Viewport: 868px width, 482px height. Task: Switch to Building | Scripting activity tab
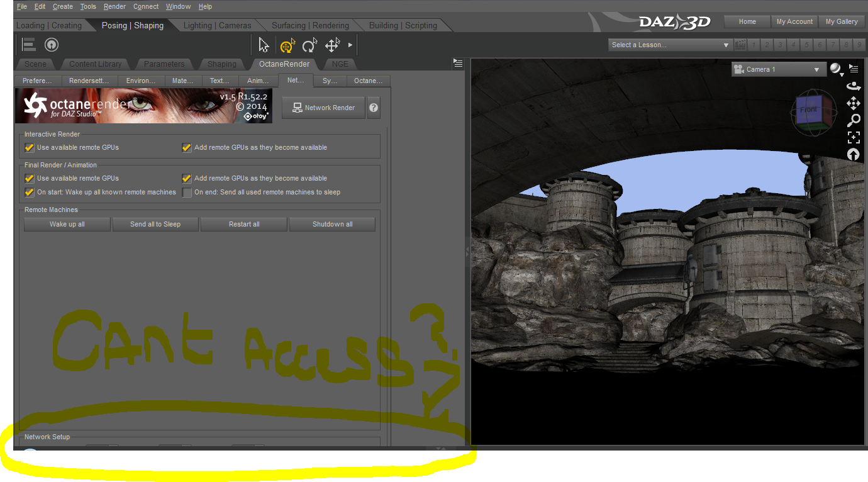click(x=403, y=25)
